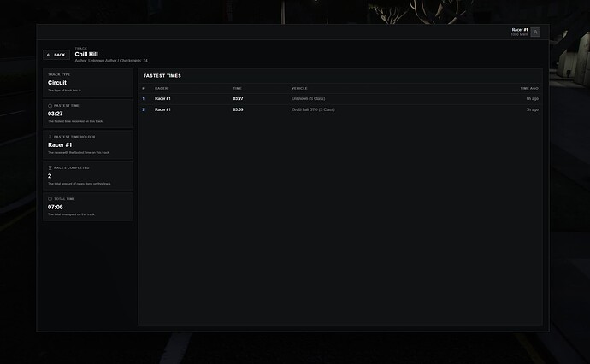Viewport: 590px width, 364px height.
Task: Open the user avatar icon at top right
Action: [535, 32]
